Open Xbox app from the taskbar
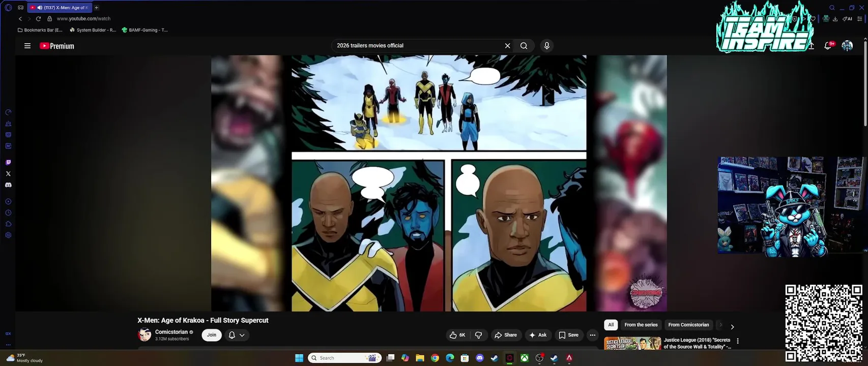This screenshot has height=366, width=868. [524, 358]
